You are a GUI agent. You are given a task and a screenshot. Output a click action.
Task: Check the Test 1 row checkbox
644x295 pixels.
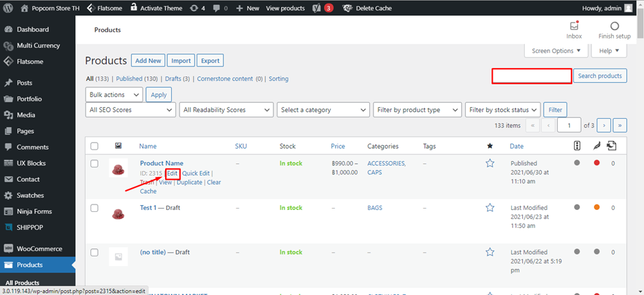pos(95,208)
